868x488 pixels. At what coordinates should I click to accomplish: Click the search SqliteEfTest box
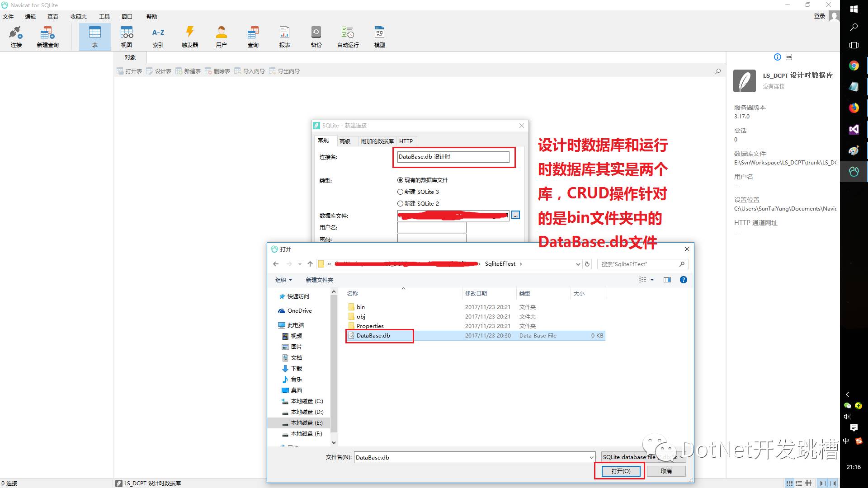[643, 264]
